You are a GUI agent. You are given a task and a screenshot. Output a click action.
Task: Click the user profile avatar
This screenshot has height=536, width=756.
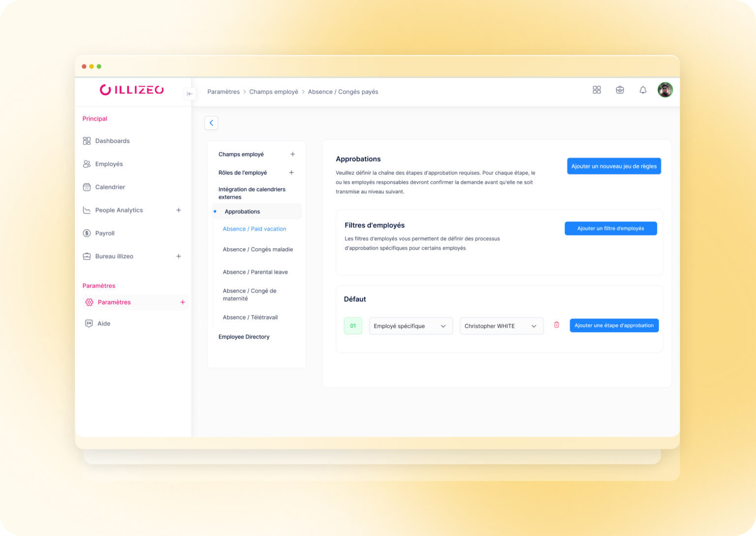point(665,90)
